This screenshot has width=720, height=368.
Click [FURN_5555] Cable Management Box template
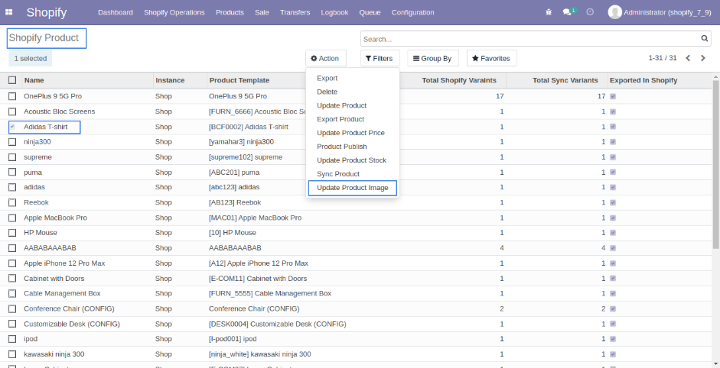click(x=270, y=293)
